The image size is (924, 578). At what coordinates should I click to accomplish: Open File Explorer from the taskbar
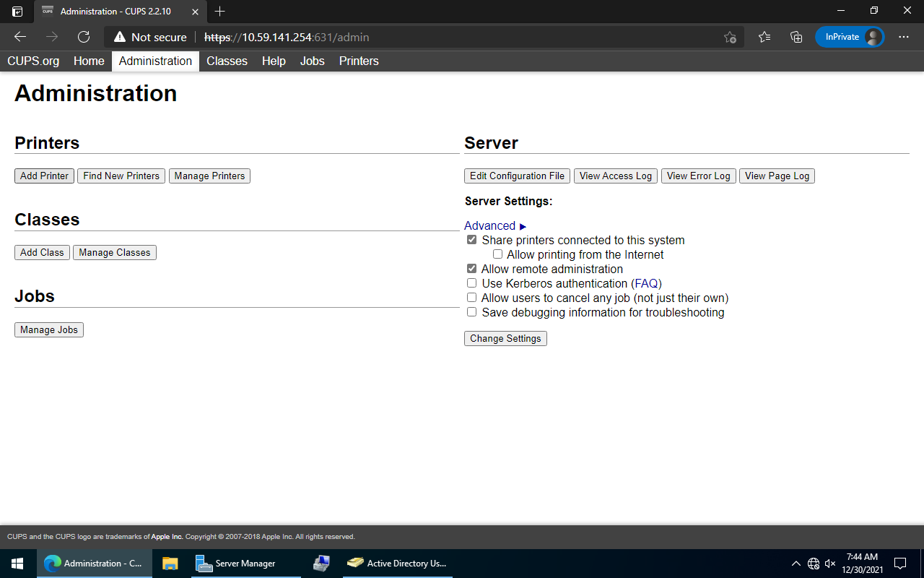click(170, 564)
